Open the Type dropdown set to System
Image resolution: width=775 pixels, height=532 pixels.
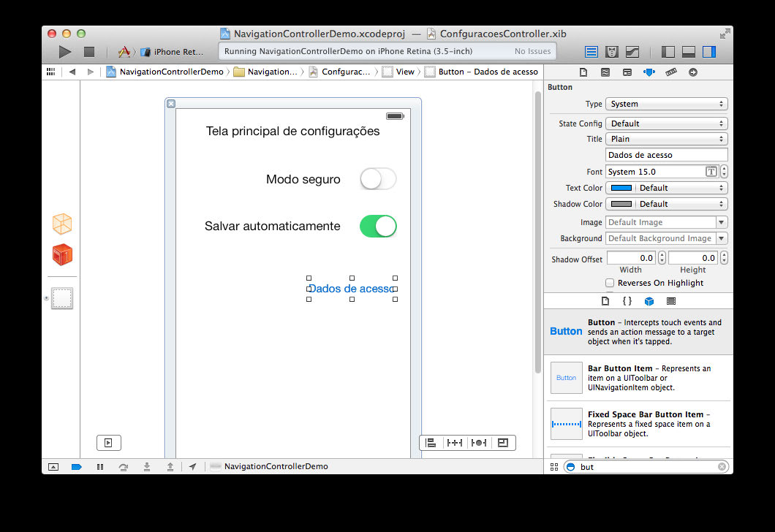pyautogui.click(x=666, y=104)
